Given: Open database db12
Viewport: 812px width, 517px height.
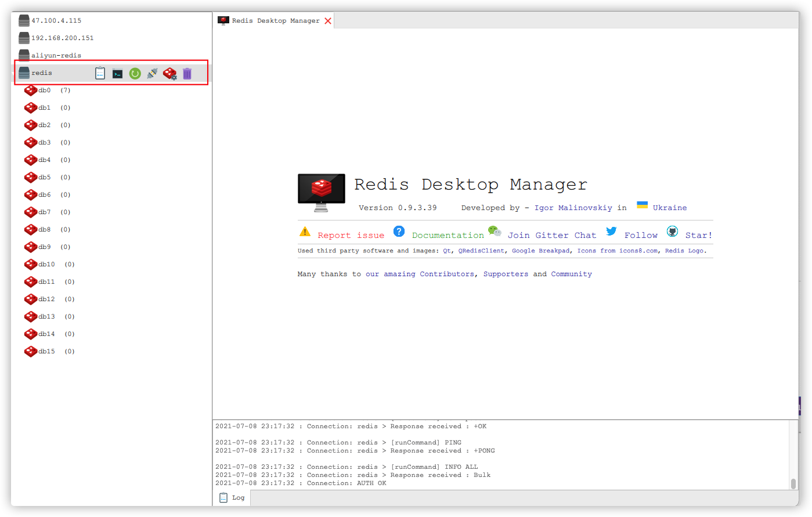Looking at the screenshot, I should coord(49,299).
